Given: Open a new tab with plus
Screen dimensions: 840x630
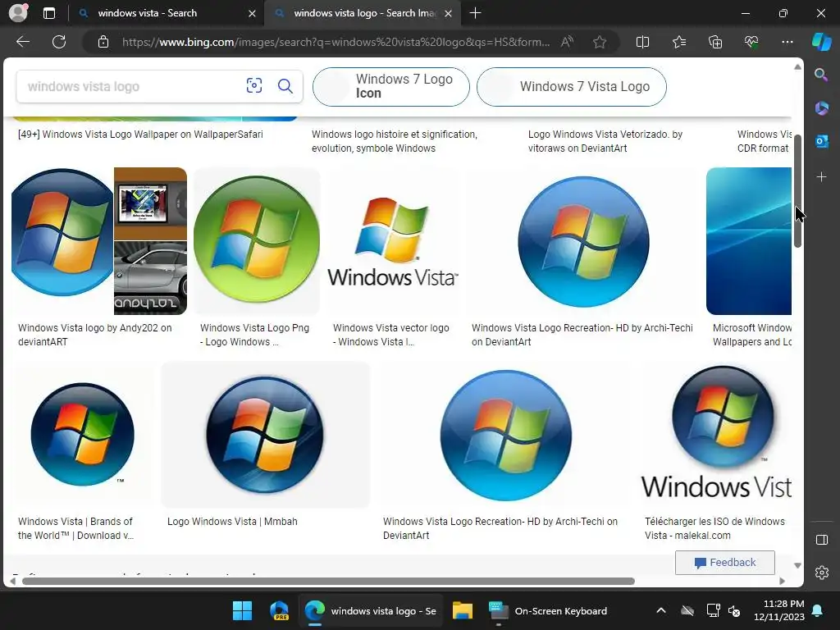Looking at the screenshot, I should point(475,13).
